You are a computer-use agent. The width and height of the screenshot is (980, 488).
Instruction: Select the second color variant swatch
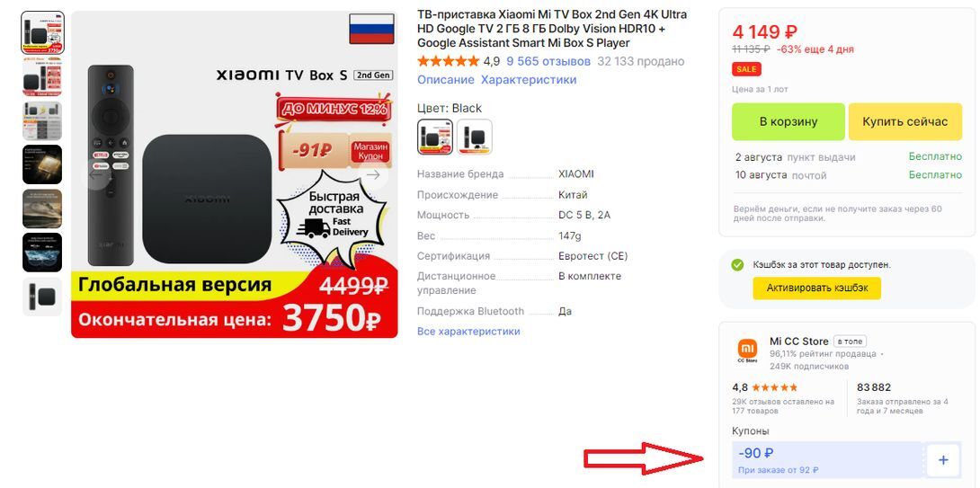click(x=475, y=137)
